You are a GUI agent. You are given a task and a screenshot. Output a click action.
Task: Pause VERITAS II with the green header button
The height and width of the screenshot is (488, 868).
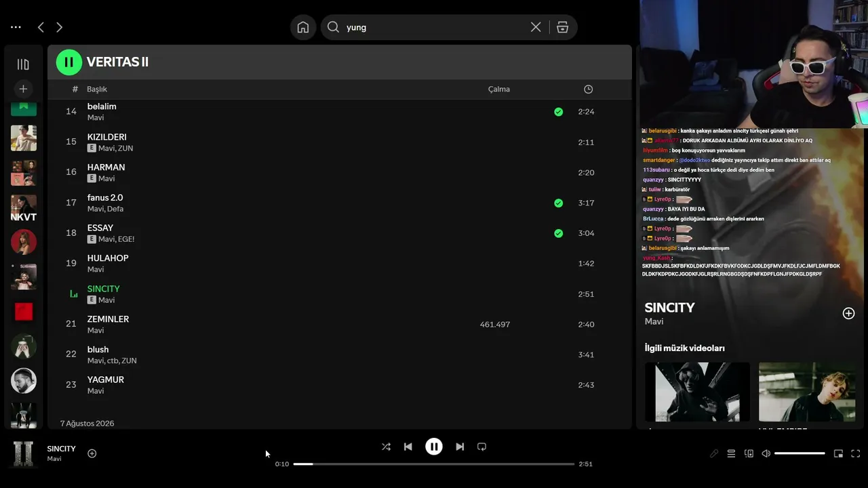[x=68, y=62]
